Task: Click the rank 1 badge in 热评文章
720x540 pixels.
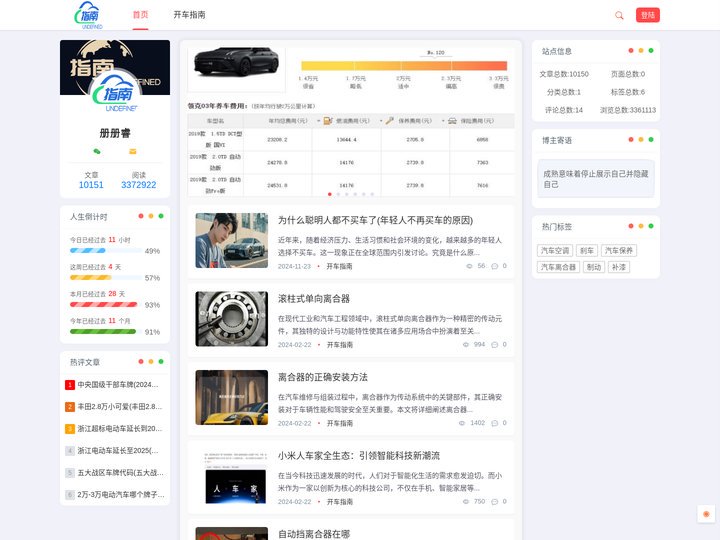Action: [x=70, y=385]
